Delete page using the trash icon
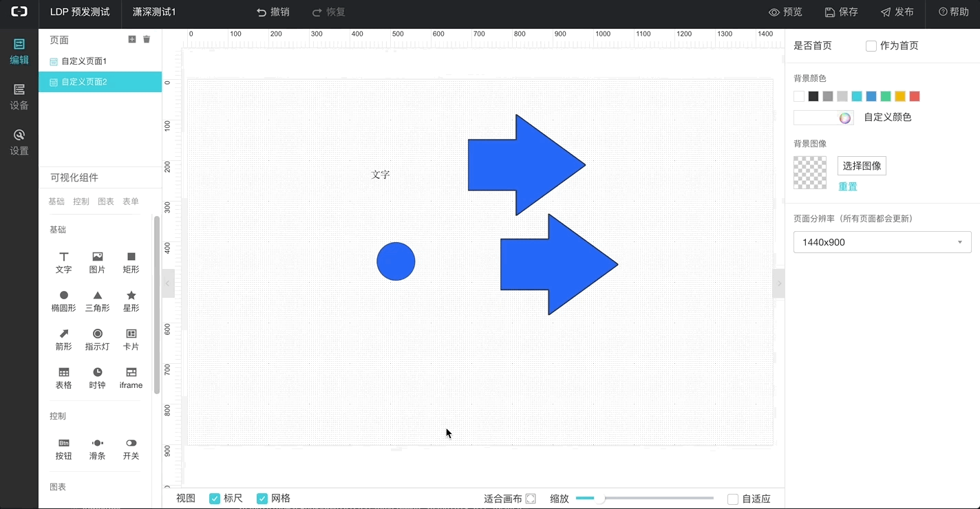 click(147, 39)
